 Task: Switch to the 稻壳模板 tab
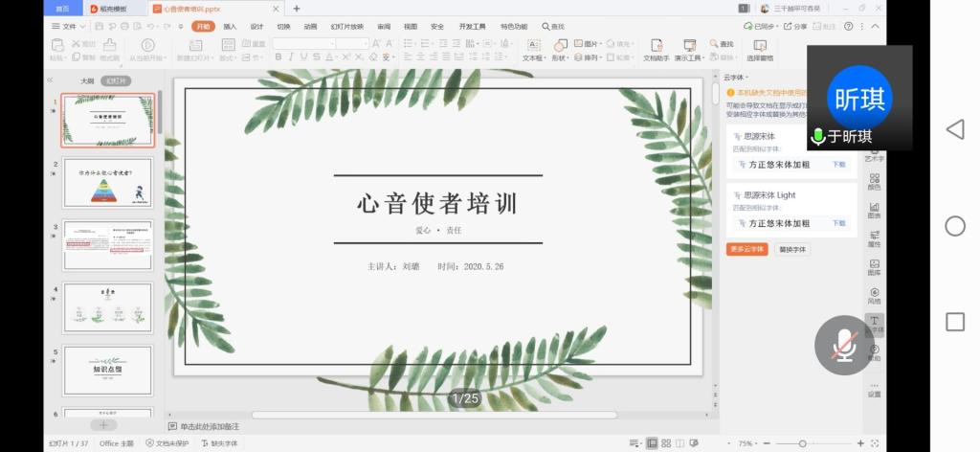[113, 8]
